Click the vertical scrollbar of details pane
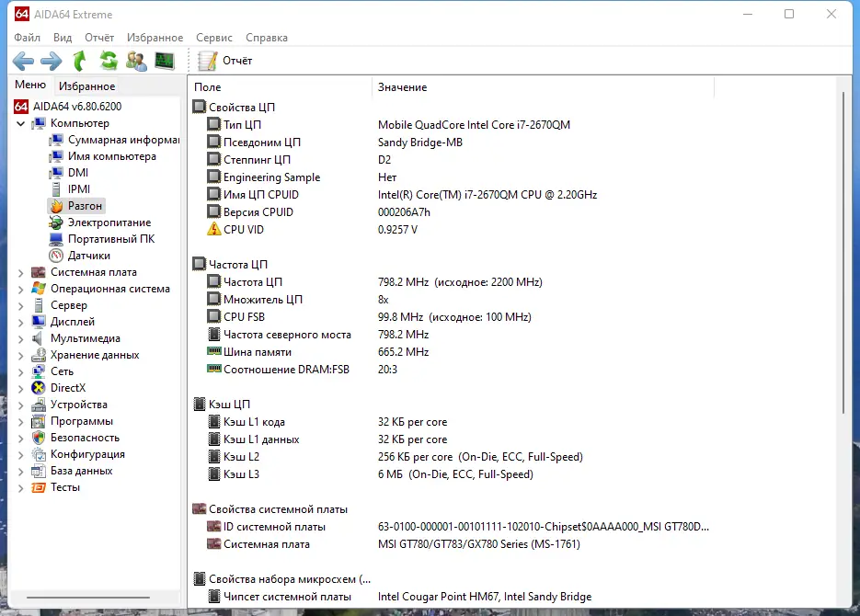This screenshot has height=616, width=860. click(x=843, y=252)
